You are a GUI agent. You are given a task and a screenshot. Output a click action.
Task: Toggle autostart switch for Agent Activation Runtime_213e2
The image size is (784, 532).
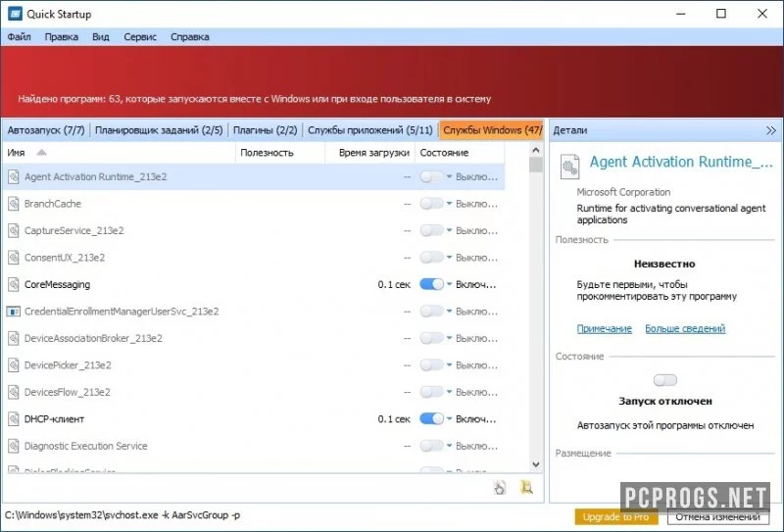tap(431, 176)
